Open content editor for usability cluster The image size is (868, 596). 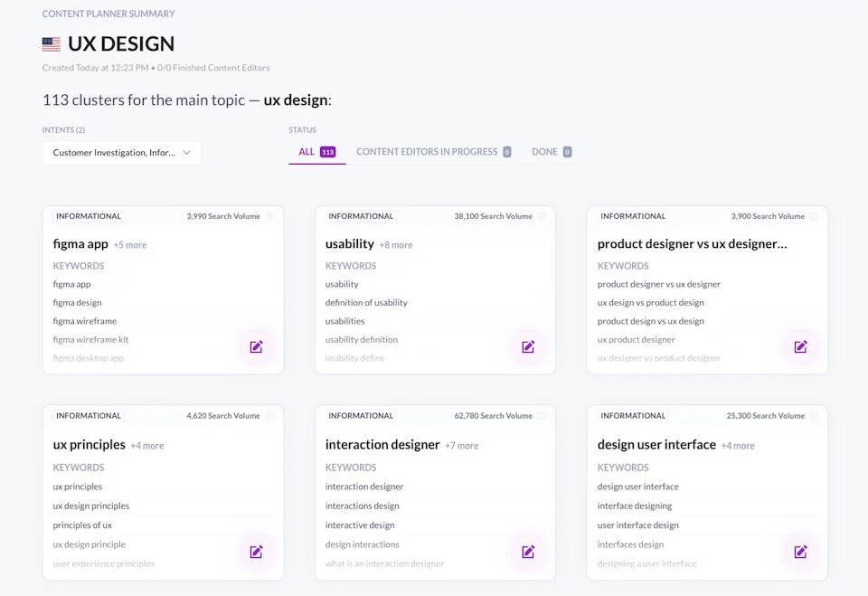528,346
